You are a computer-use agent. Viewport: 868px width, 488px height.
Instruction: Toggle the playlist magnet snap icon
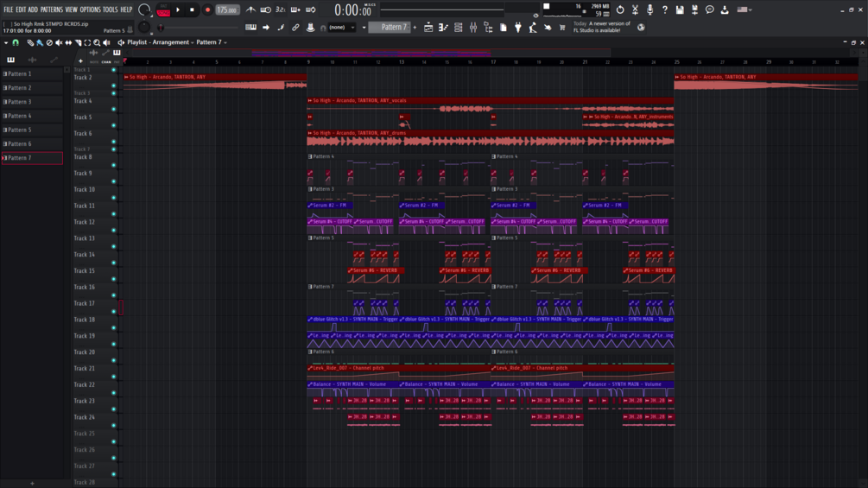pyautogui.click(x=16, y=42)
